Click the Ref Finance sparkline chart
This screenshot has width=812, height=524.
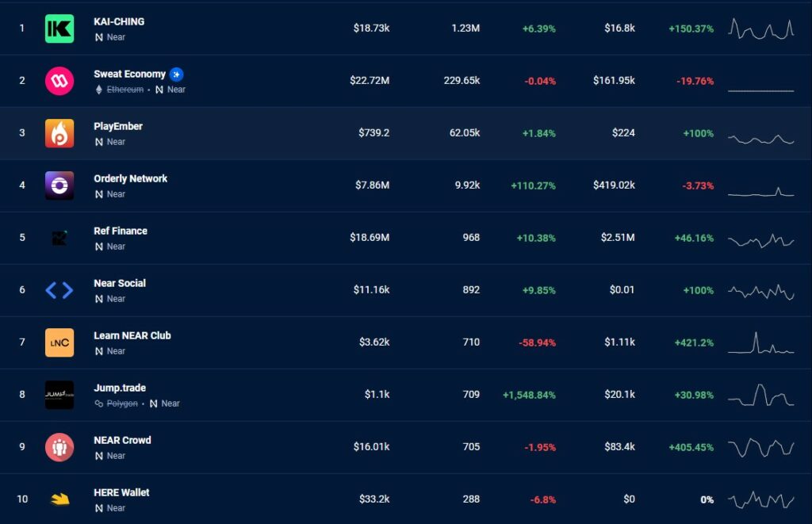[760, 241]
